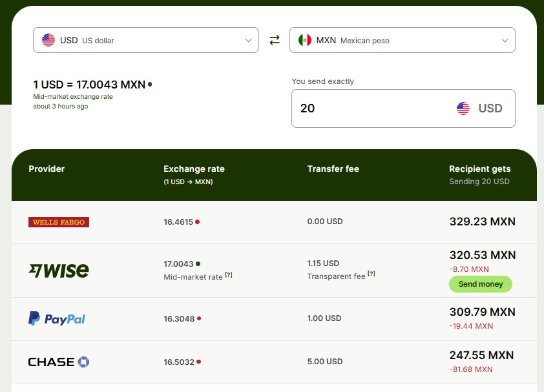Open the MXN Mexican peso currency dropdown

point(402,40)
